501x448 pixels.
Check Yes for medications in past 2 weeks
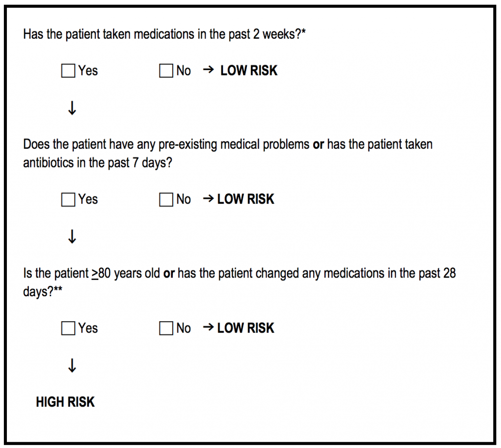pos(68,71)
